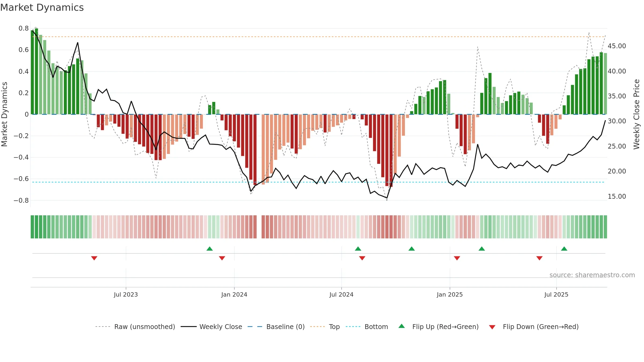Image resolution: width=644 pixels, height=362 pixels.
Task: Click the Jul 2023 axis label
Action: (126, 294)
